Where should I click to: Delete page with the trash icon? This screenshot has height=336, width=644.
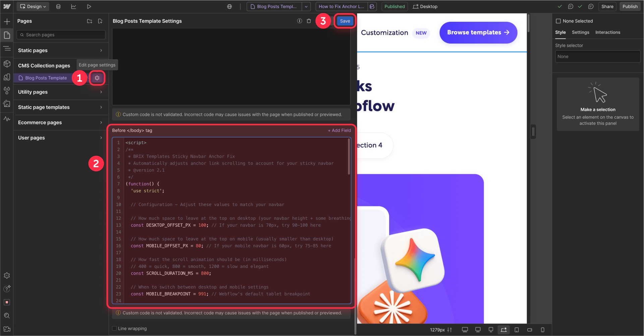click(x=309, y=21)
